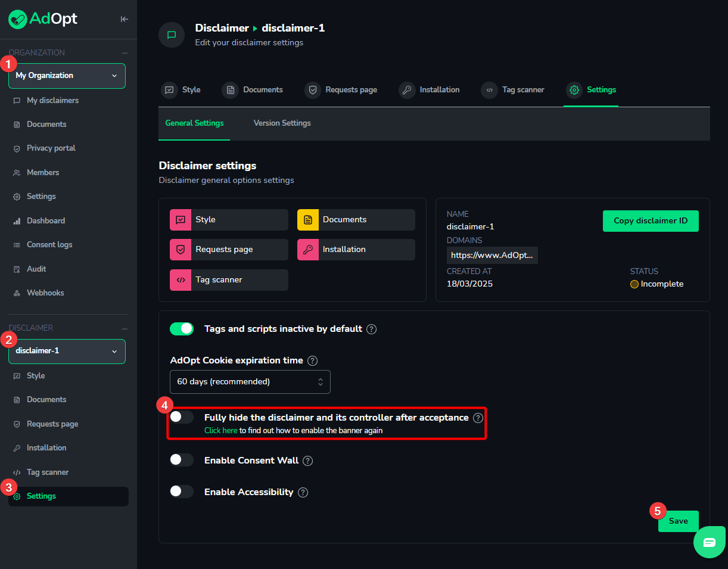The height and width of the screenshot is (569, 728).
Task: Click the pink Requests page shield icon
Action: (181, 250)
